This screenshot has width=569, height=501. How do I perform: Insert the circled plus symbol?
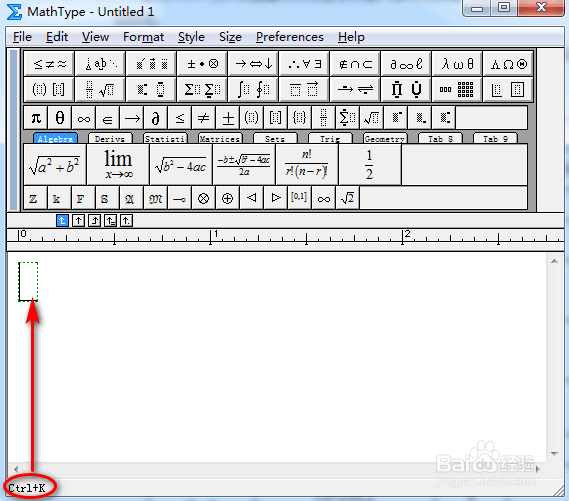pos(228,198)
